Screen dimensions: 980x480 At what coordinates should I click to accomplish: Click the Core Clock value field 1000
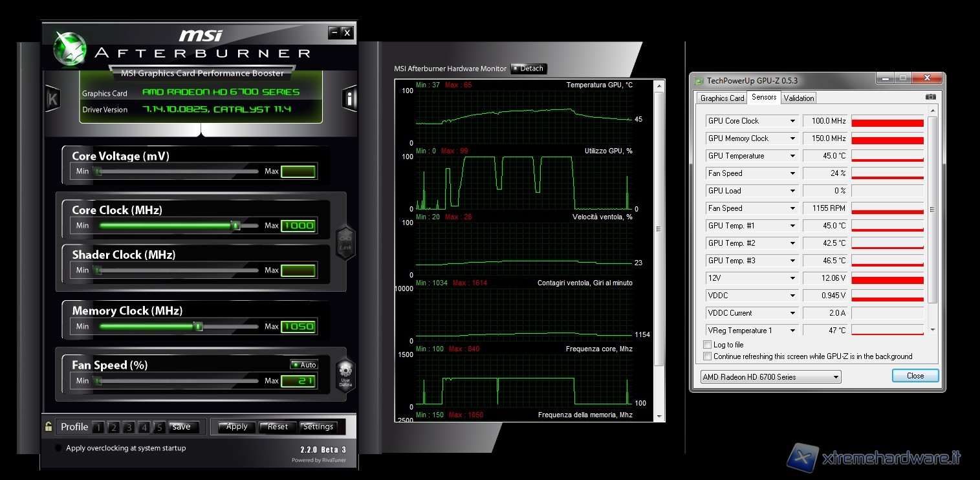[x=298, y=226]
